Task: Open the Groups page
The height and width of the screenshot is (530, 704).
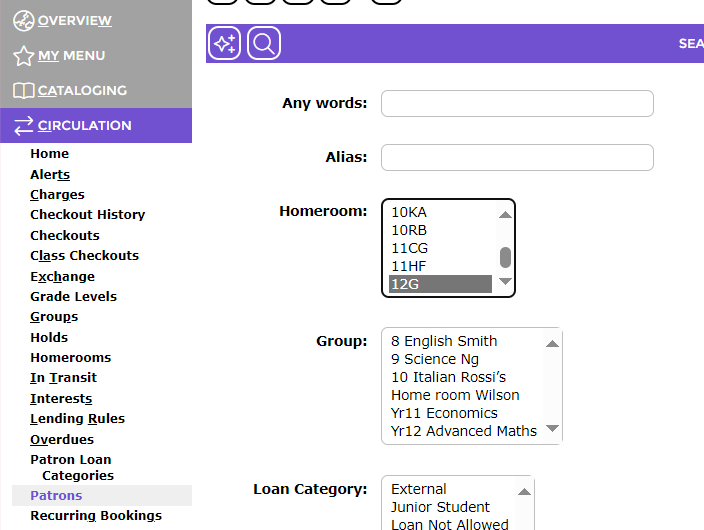Action: pyautogui.click(x=54, y=317)
